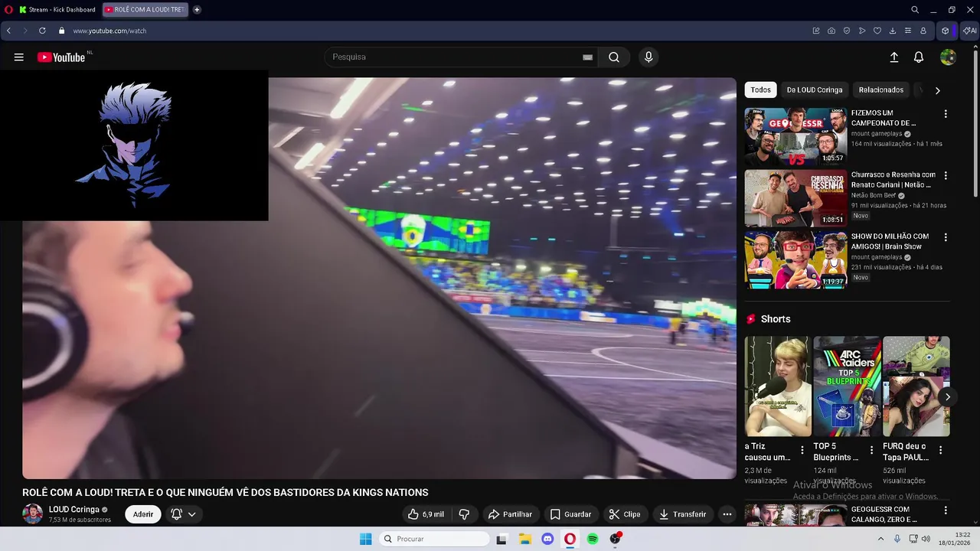Open the YouTube create/upload icon
The height and width of the screenshot is (551, 980).
(x=893, y=57)
